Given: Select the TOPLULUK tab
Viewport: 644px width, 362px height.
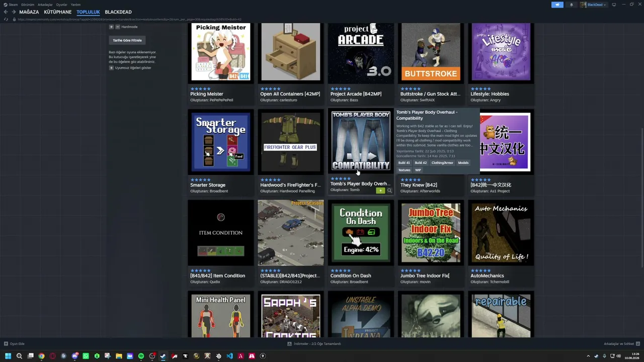Looking at the screenshot, I should coord(89,12).
